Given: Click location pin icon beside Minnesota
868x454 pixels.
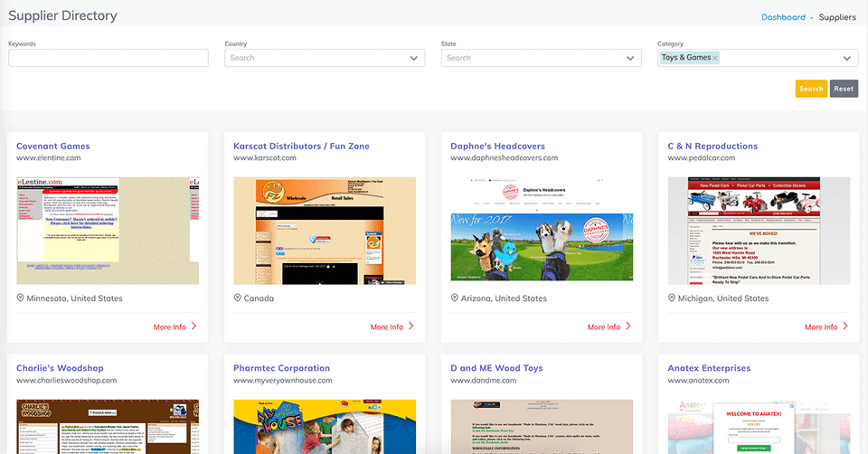Looking at the screenshot, I should pos(21,298).
